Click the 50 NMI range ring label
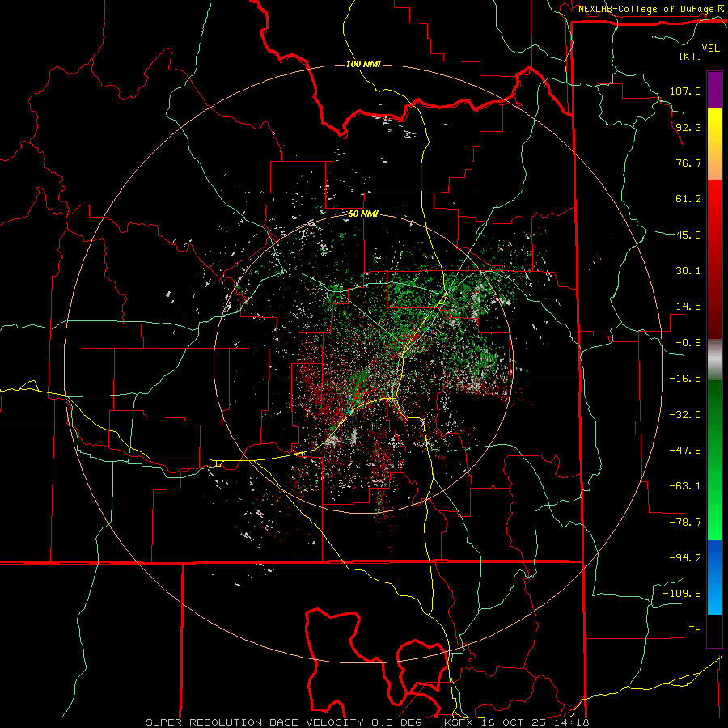 pyautogui.click(x=363, y=214)
